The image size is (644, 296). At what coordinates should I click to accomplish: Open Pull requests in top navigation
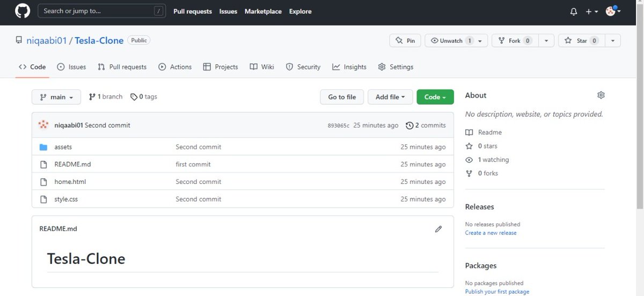tap(193, 11)
